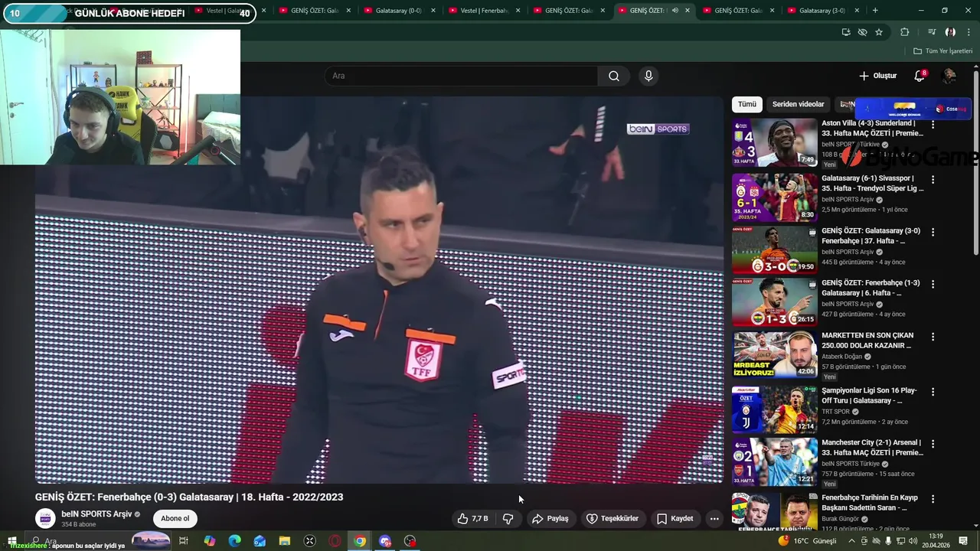Open more actions ellipsis under the video
Screen dimensions: 980x551
(714, 518)
